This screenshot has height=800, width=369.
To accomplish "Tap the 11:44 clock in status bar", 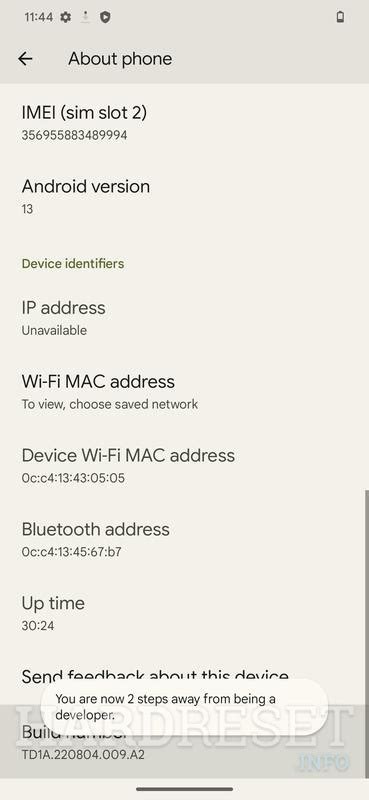I will click(38, 17).
